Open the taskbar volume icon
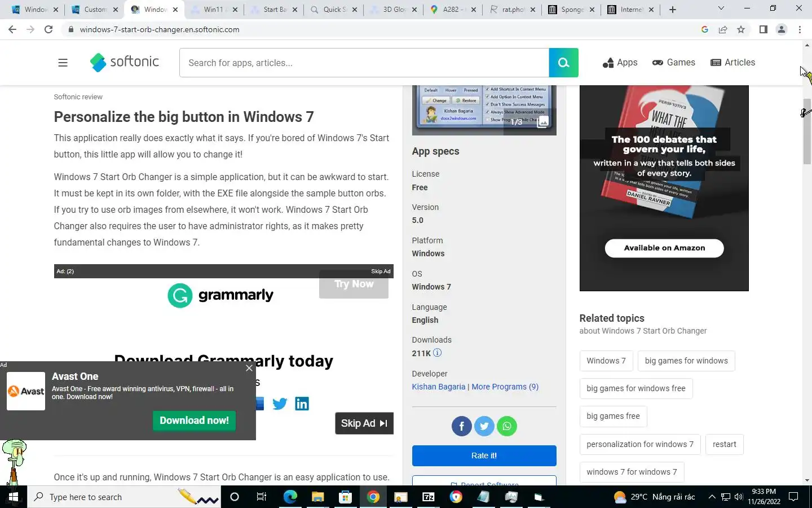This screenshot has height=508, width=812. (739, 497)
